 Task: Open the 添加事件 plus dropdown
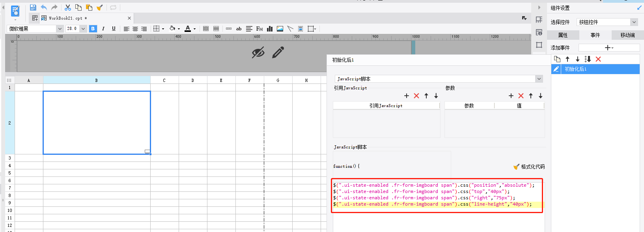609,48
